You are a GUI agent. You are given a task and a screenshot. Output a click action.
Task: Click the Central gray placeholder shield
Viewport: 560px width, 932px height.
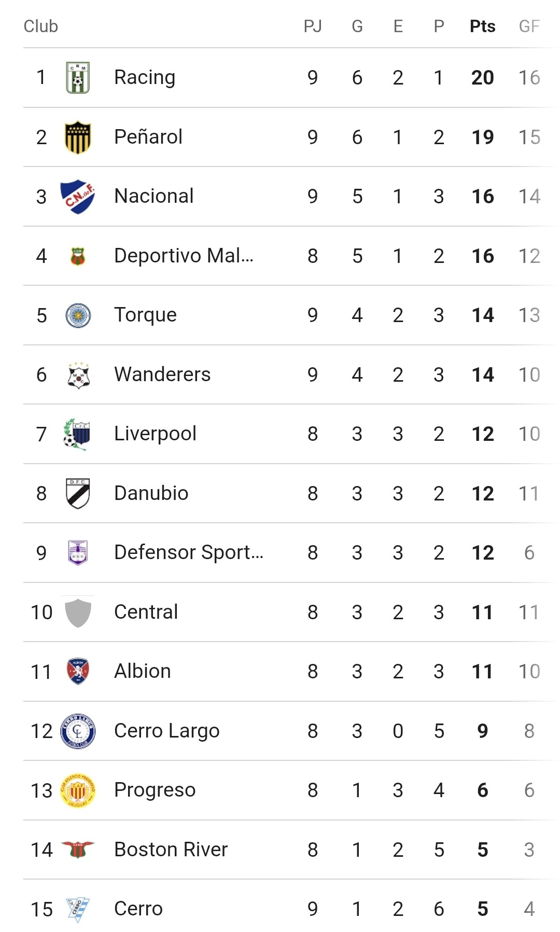tap(78, 613)
